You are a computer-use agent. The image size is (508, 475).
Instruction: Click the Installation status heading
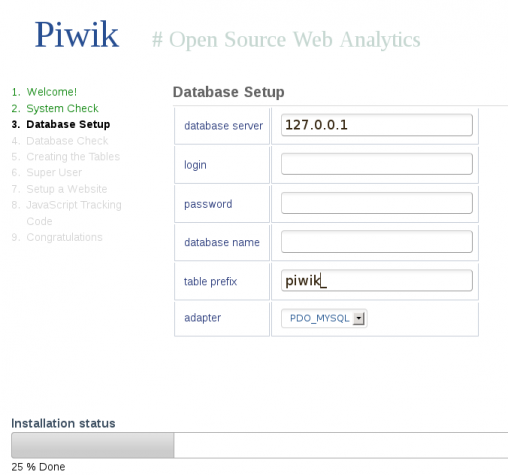(x=63, y=423)
